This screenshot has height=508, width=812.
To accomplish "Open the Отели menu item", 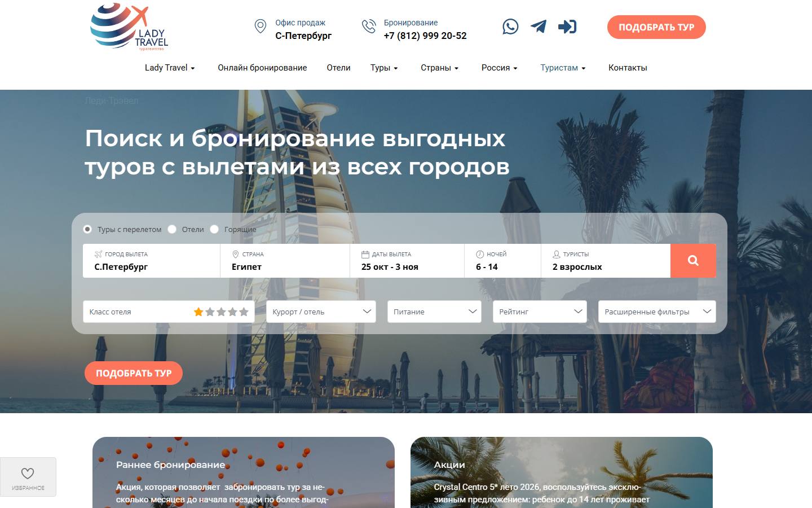I will pyautogui.click(x=338, y=68).
